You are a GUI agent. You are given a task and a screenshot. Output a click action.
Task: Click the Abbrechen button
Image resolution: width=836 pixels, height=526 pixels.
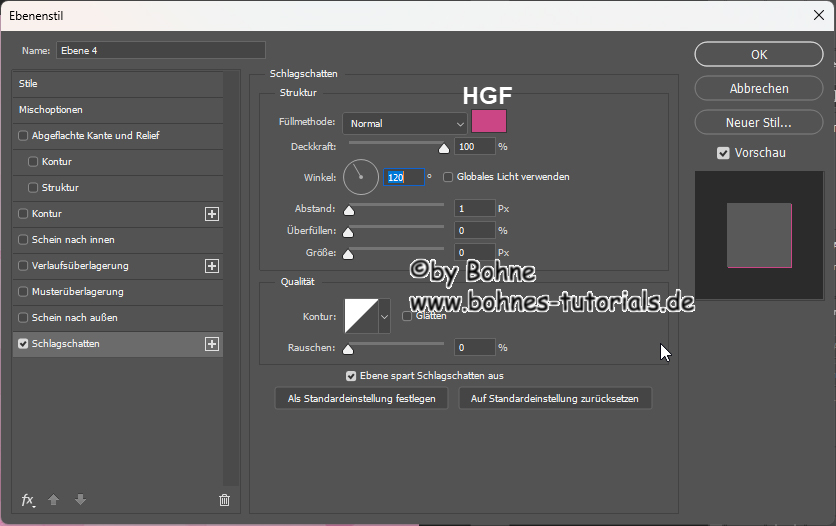point(759,89)
